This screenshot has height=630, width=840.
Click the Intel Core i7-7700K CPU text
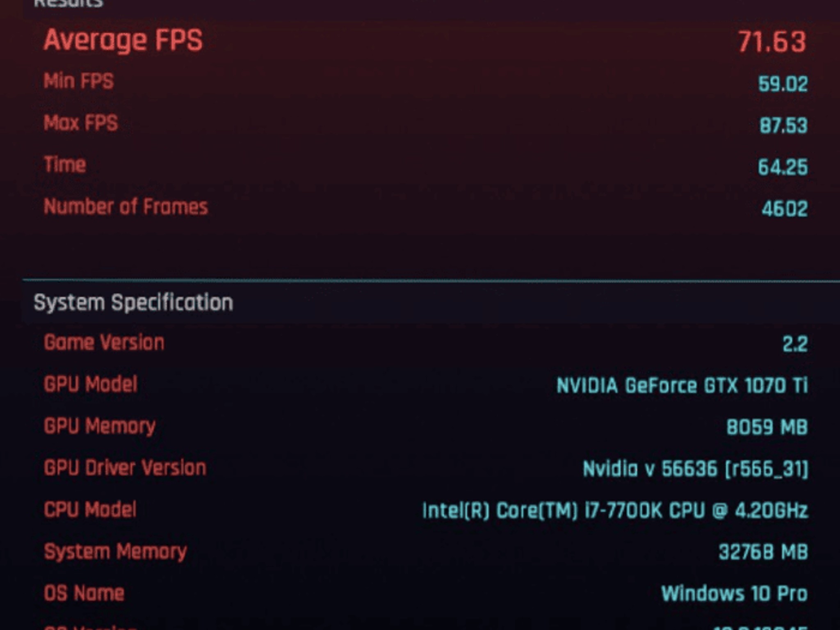pyautogui.click(x=615, y=511)
